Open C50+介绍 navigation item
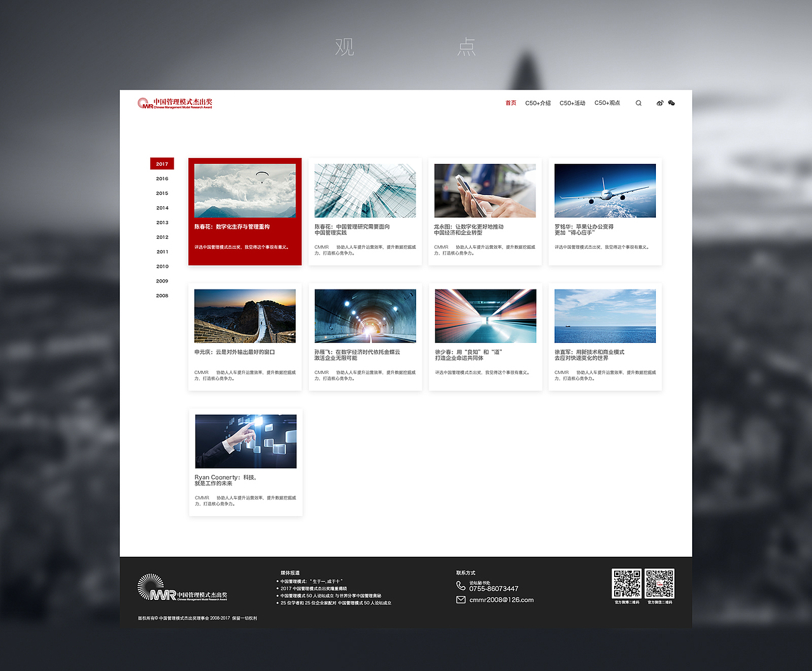The height and width of the screenshot is (671, 812). [x=538, y=103]
